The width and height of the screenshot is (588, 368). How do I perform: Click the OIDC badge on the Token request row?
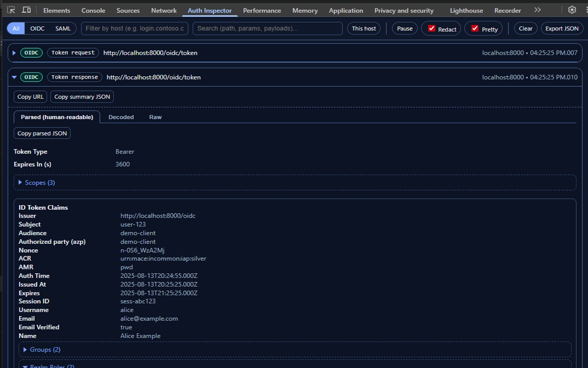pyautogui.click(x=31, y=52)
